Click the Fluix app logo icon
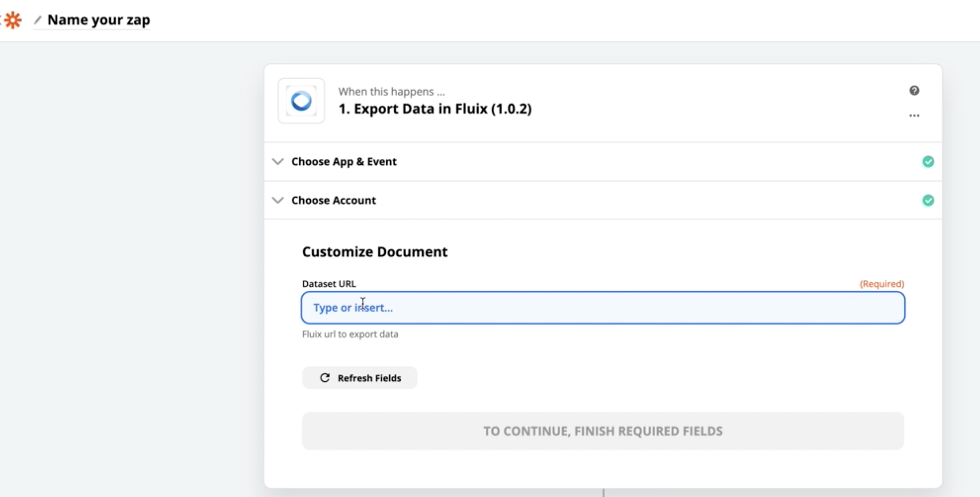 point(301,101)
